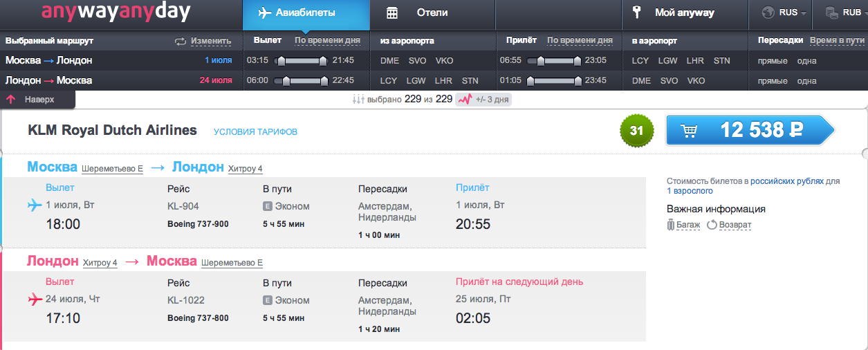Image resolution: width=868 pixels, height=350 pixels.
Task: Select Лондон → Москва route row
Action: pyautogui.click(x=121, y=81)
